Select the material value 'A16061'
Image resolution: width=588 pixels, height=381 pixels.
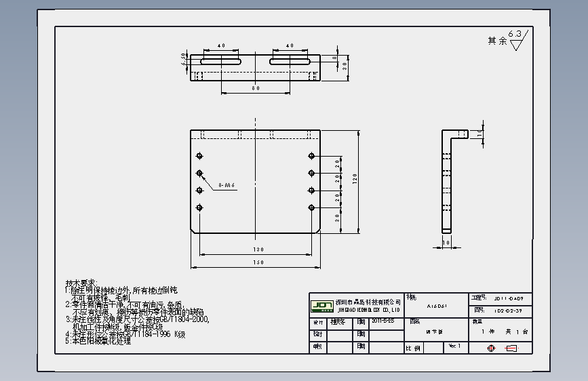click(437, 306)
